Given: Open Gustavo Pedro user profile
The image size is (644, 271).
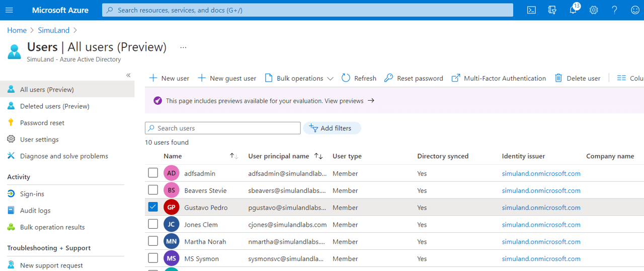Looking at the screenshot, I should coord(206,208).
